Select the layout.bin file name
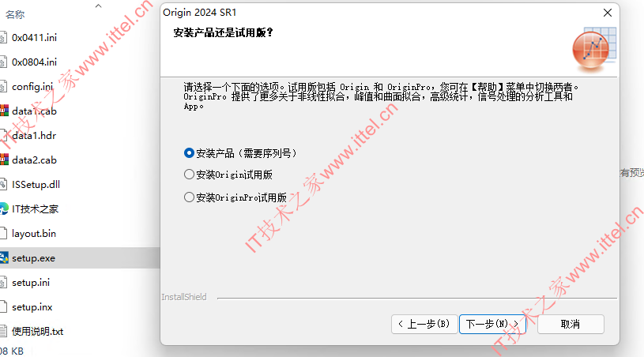The width and height of the screenshot is (644, 357). tap(34, 234)
